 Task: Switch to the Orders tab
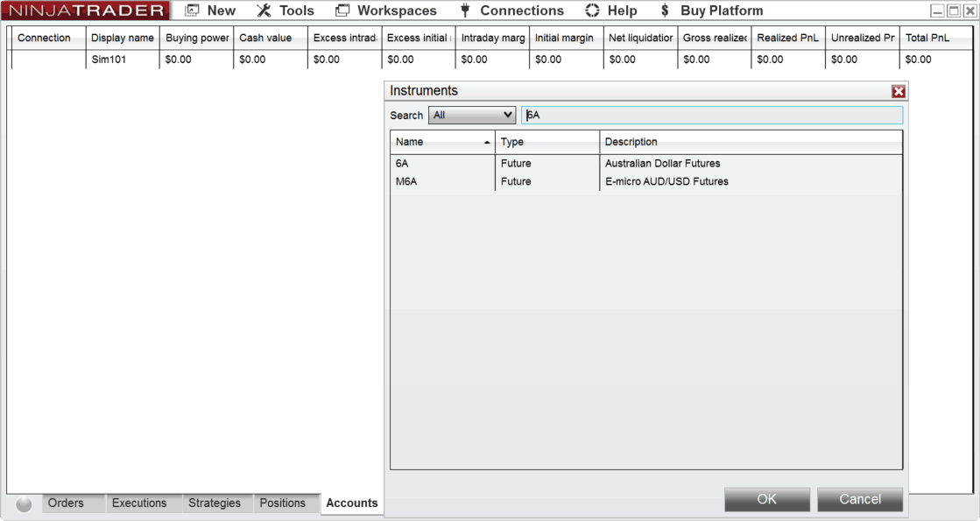tap(73, 503)
